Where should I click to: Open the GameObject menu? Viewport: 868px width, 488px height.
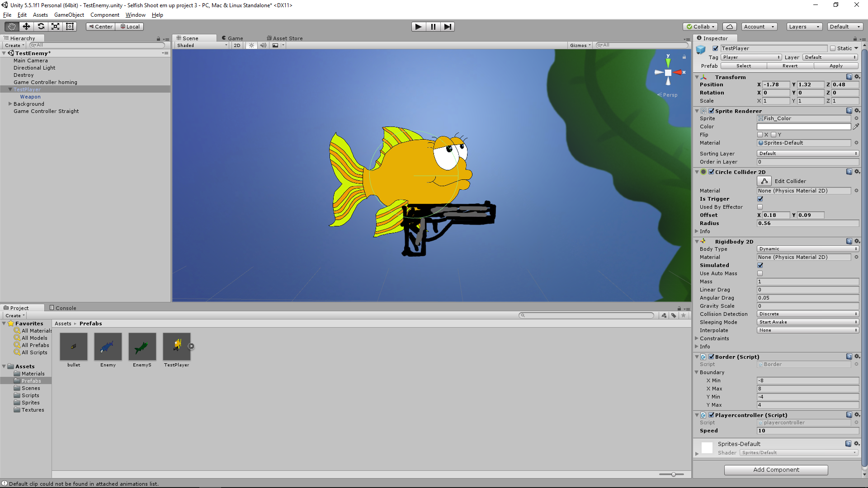tap(69, 15)
